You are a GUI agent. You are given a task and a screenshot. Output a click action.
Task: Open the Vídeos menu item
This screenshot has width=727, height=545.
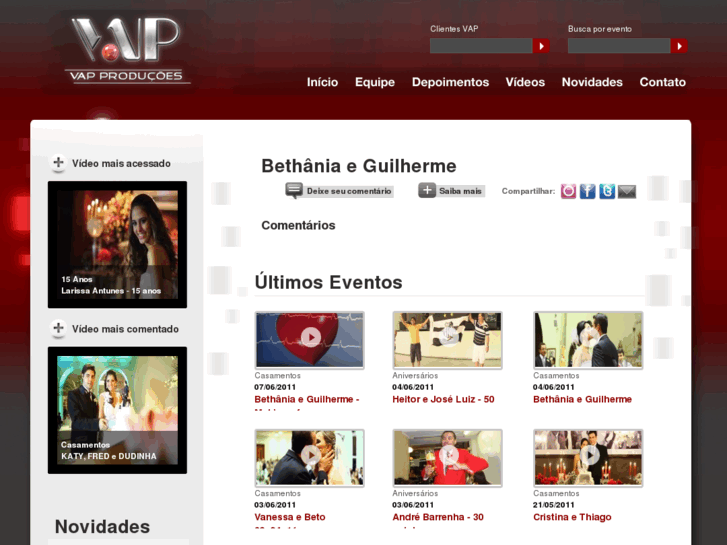tap(525, 82)
